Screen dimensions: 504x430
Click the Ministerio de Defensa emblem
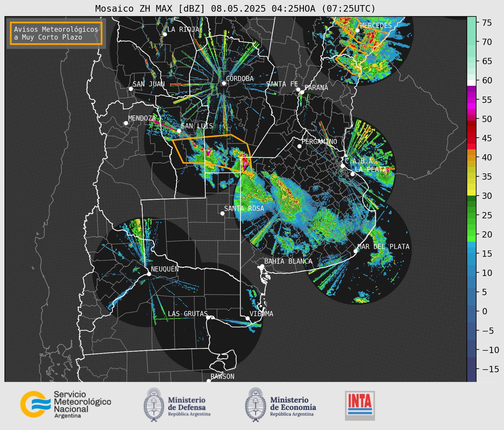pyautogui.click(x=154, y=405)
